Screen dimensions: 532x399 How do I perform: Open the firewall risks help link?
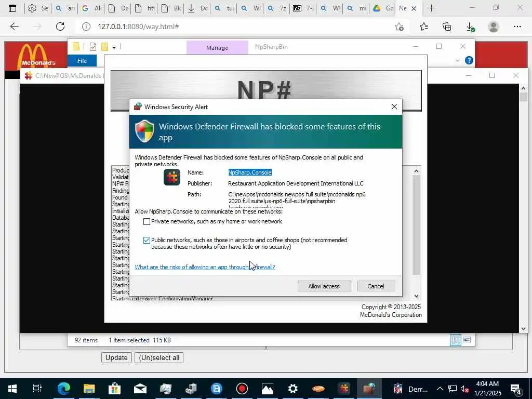click(205, 267)
